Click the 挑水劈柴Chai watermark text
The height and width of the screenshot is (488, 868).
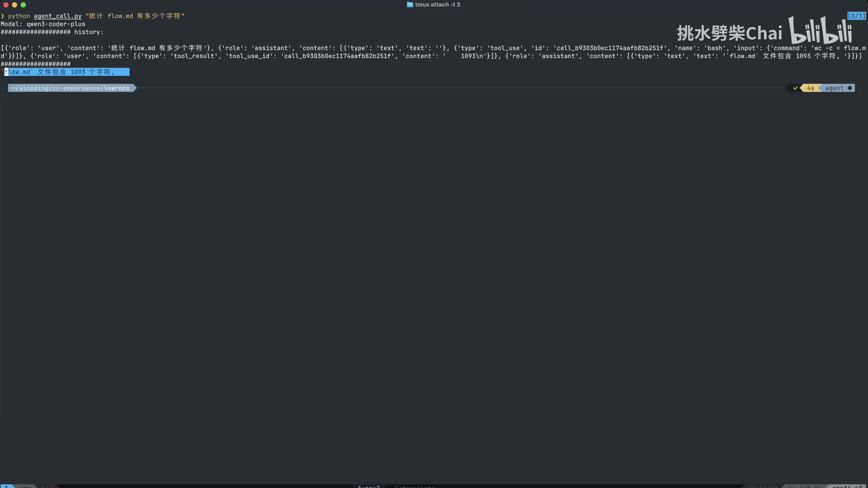tap(729, 33)
